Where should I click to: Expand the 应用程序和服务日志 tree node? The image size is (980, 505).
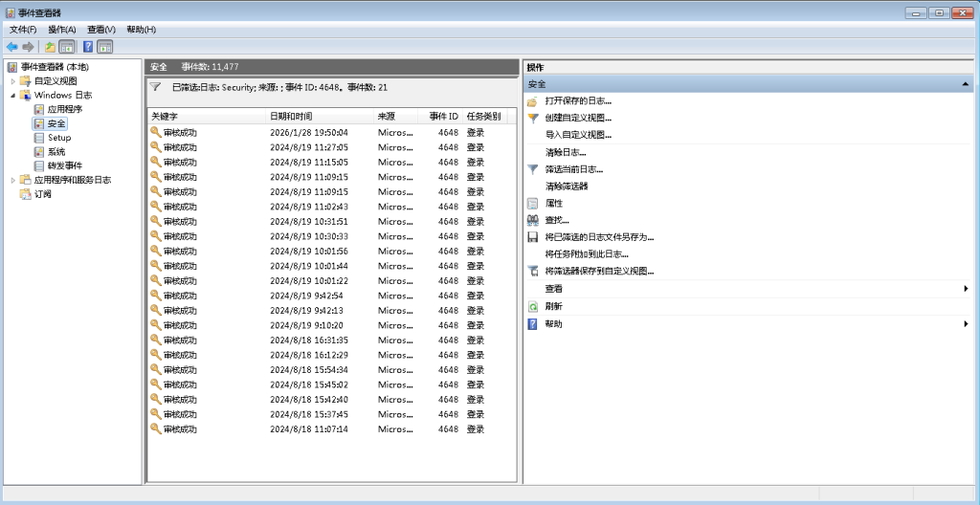(13, 180)
